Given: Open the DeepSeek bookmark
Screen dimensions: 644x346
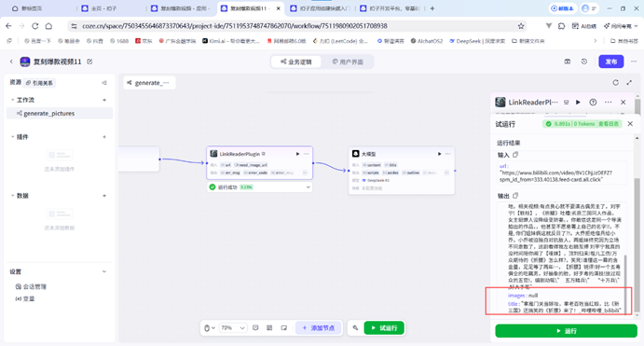Looking at the screenshot, I should click(478, 41).
